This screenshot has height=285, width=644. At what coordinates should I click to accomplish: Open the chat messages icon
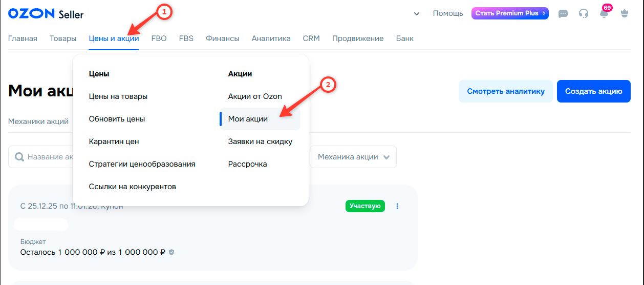click(563, 14)
